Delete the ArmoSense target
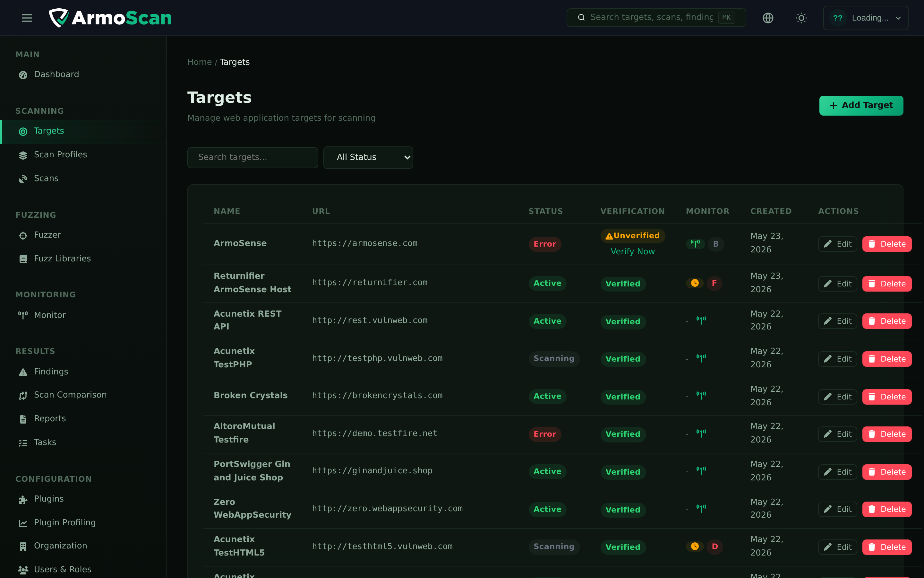The height and width of the screenshot is (578, 924). [886, 244]
